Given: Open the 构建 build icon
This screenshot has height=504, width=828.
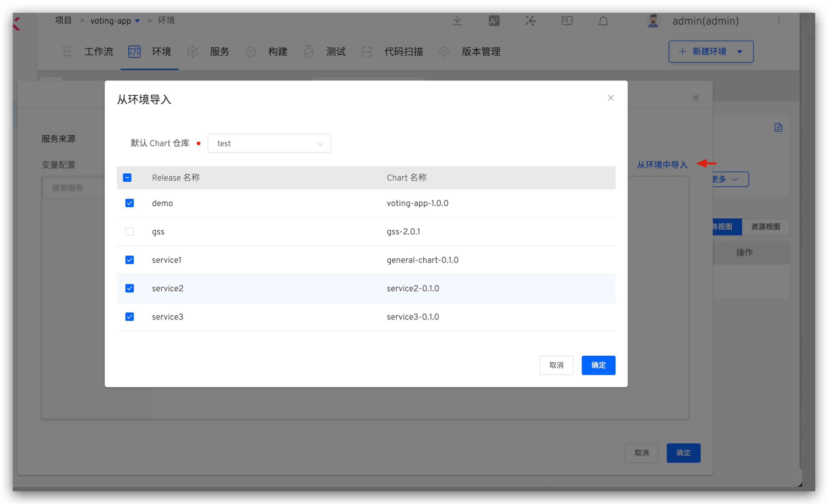Looking at the screenshot, I should pos(250,51).
